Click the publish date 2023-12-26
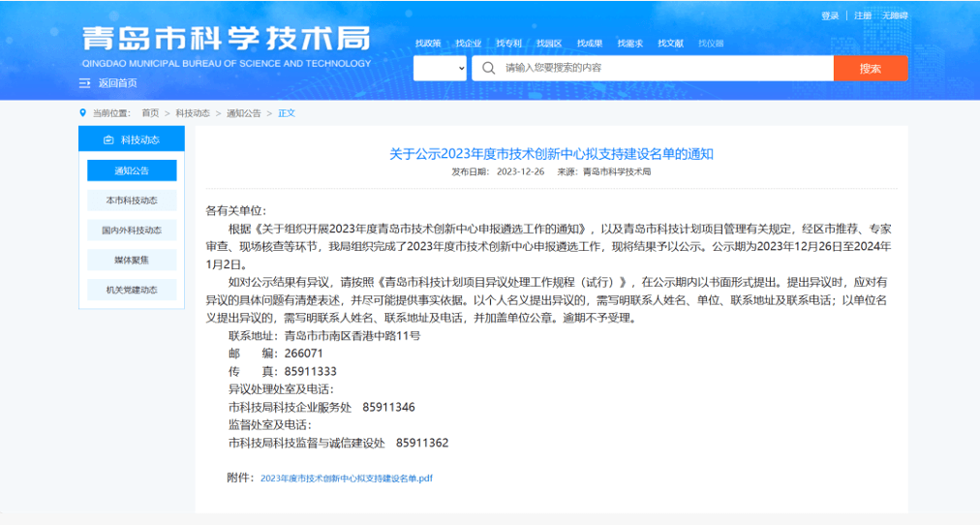This screenshot has width=980, height=525. (521, 171)
